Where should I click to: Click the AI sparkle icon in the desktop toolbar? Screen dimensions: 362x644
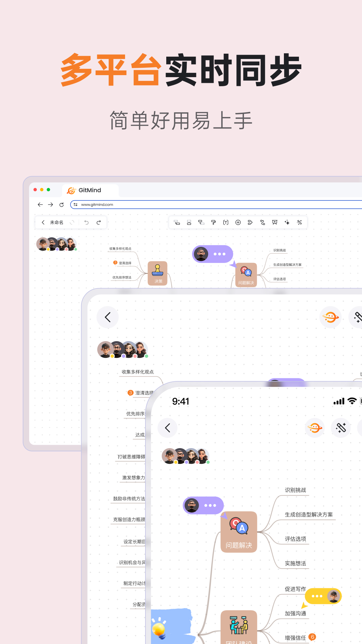click(x=287, y=222)
